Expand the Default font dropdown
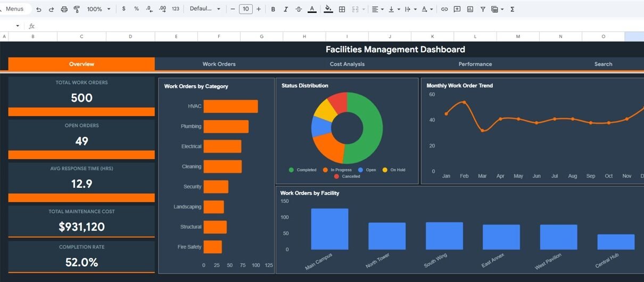This screenshot has width=644, height=282. click(205, 9)
